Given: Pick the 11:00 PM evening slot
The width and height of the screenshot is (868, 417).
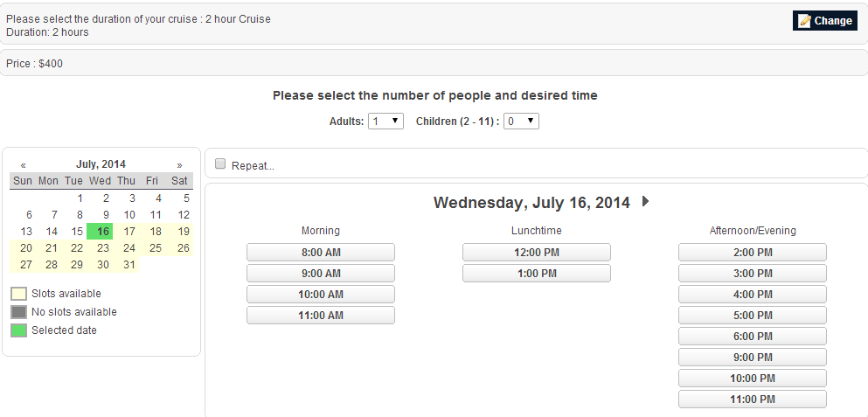Looking at the screenshot, I should click(753, 400).
